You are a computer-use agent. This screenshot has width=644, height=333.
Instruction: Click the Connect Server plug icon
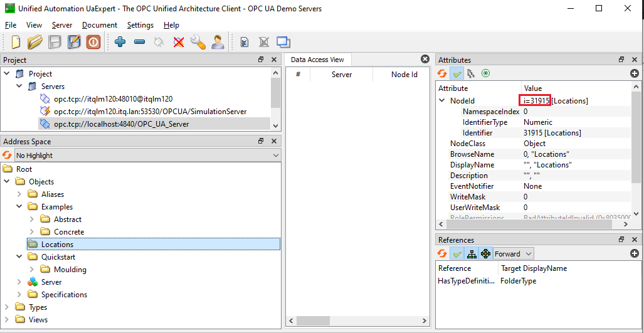click(159, 42)
